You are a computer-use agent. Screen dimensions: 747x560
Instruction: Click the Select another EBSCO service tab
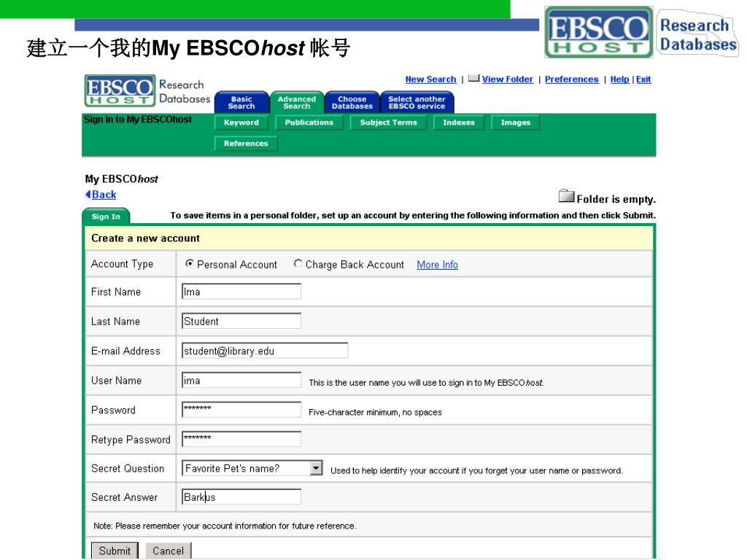point(417,102)
